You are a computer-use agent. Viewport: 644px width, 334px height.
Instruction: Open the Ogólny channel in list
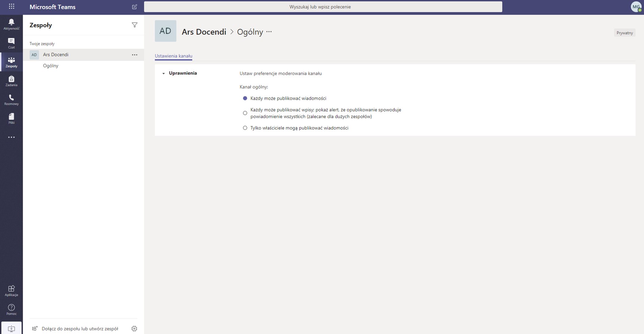coord(51,66)
